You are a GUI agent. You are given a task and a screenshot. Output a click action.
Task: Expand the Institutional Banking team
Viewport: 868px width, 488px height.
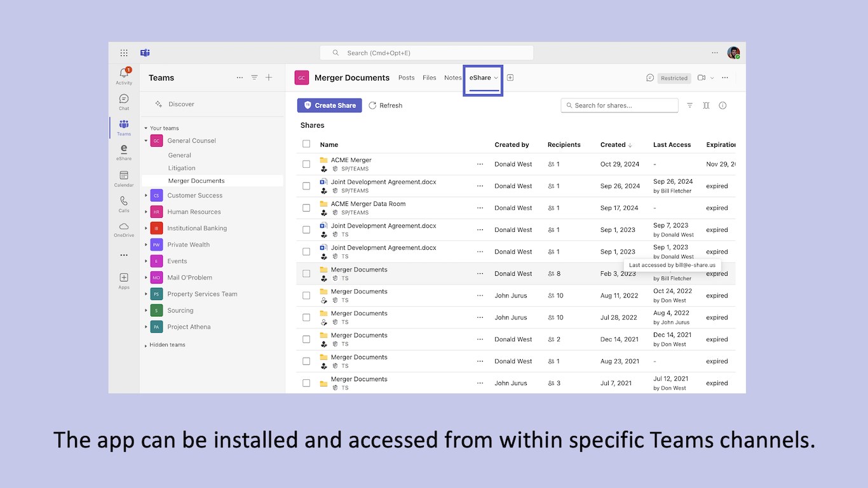point(146,228)
